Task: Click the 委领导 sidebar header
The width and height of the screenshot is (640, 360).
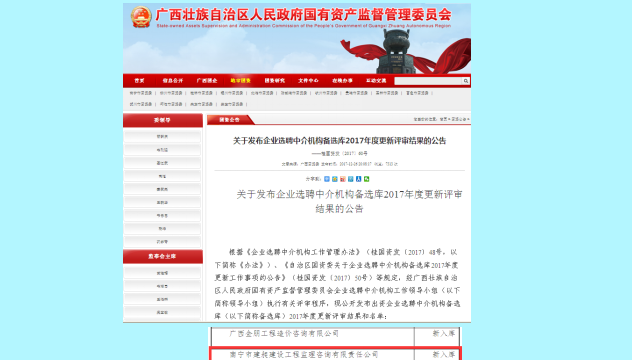Action: (x=162, y=120)
